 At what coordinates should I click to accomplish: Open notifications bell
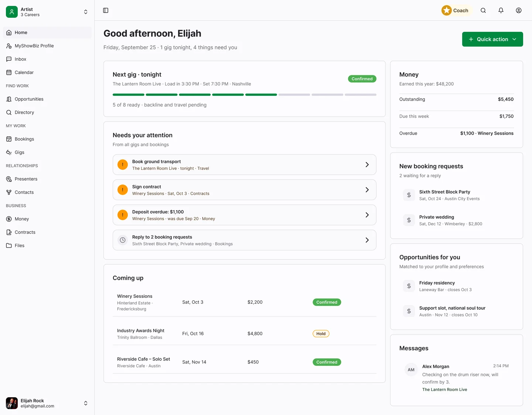(501, 10)
